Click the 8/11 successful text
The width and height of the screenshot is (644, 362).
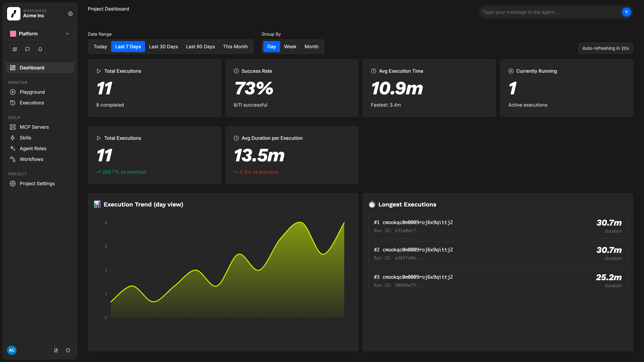click(250, 105)
